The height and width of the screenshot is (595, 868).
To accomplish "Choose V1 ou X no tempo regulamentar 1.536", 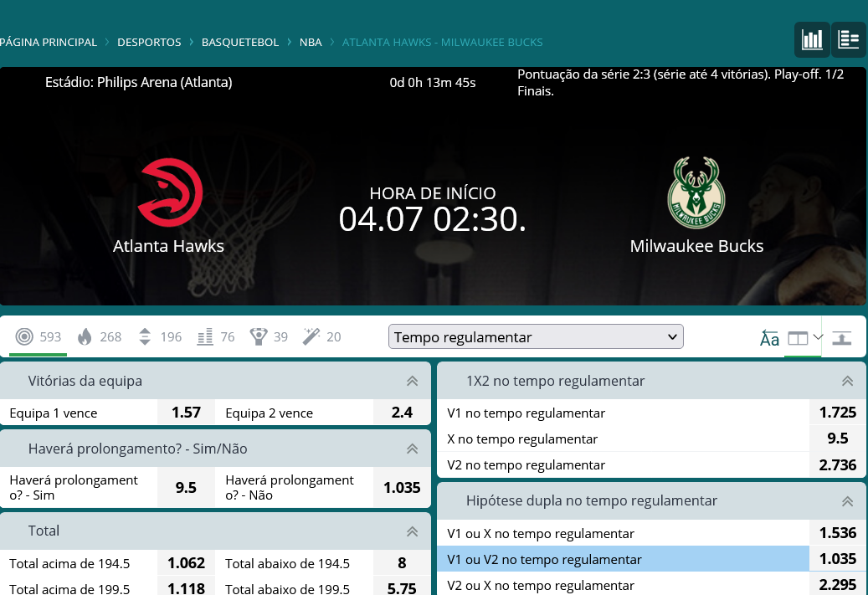I will [838, 533].
